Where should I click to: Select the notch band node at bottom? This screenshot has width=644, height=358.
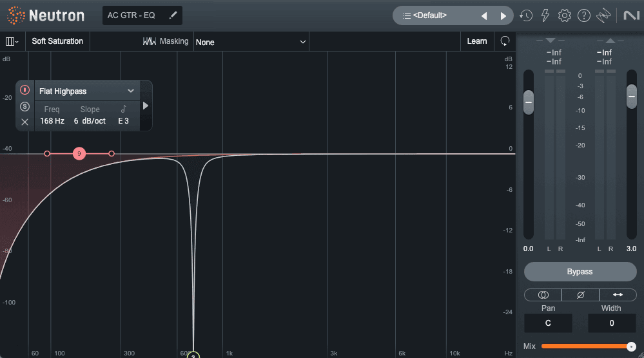pyautogui.click(x=193, y=355)
